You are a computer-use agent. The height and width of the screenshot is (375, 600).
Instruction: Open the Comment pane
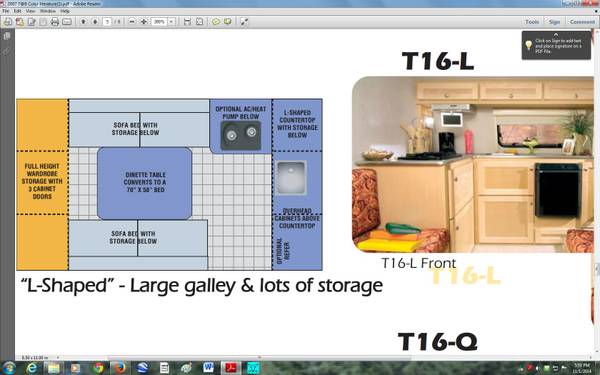pos(582,22)
